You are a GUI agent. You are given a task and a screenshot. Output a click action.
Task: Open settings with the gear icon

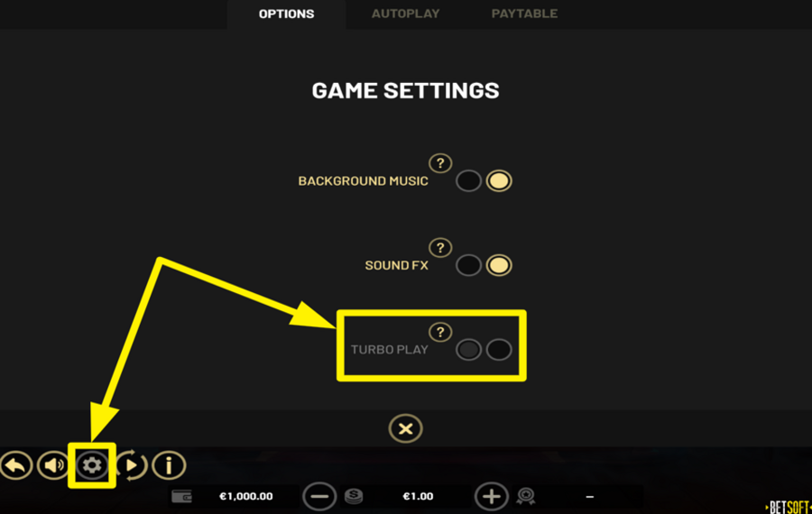[x=92, y=465]
